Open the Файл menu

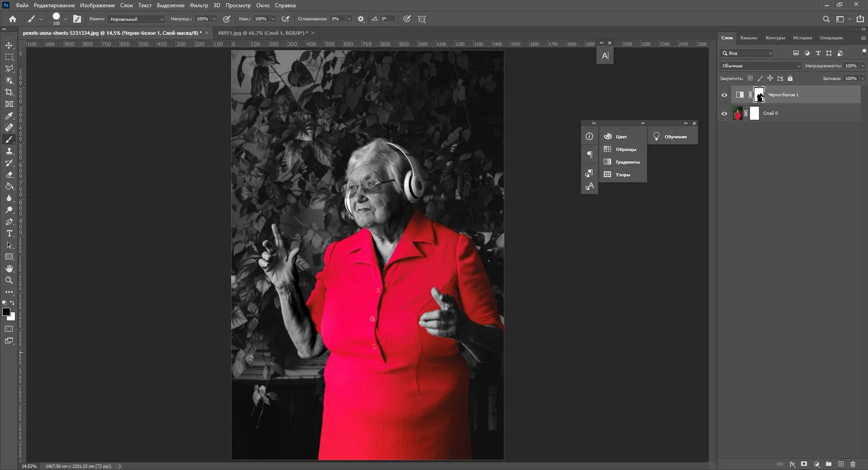(22, 5)
